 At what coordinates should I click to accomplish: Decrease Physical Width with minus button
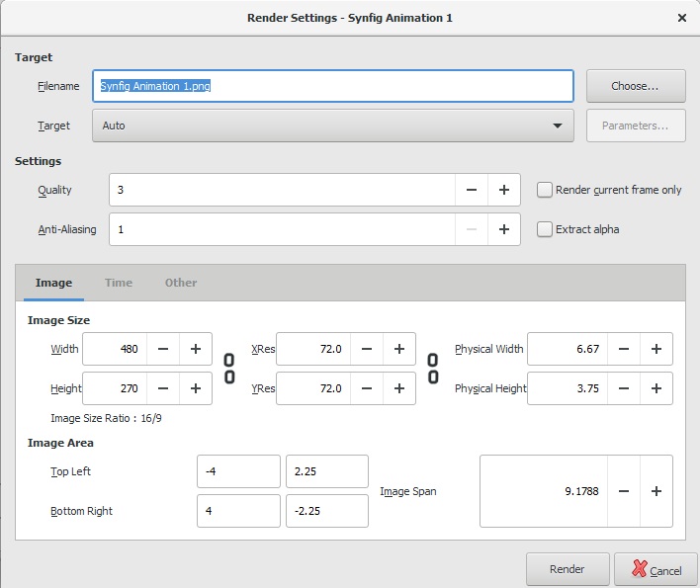(x=623, y=349)
